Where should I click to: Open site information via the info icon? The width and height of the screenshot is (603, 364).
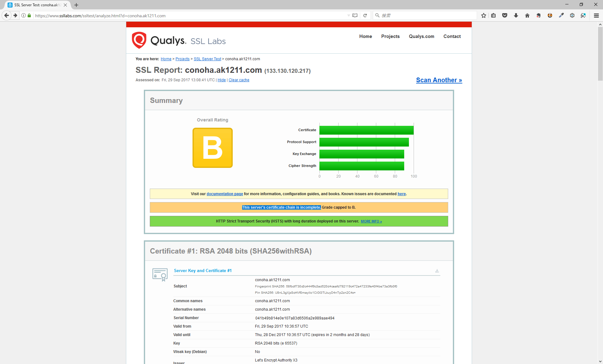click(x=24, y=15)
